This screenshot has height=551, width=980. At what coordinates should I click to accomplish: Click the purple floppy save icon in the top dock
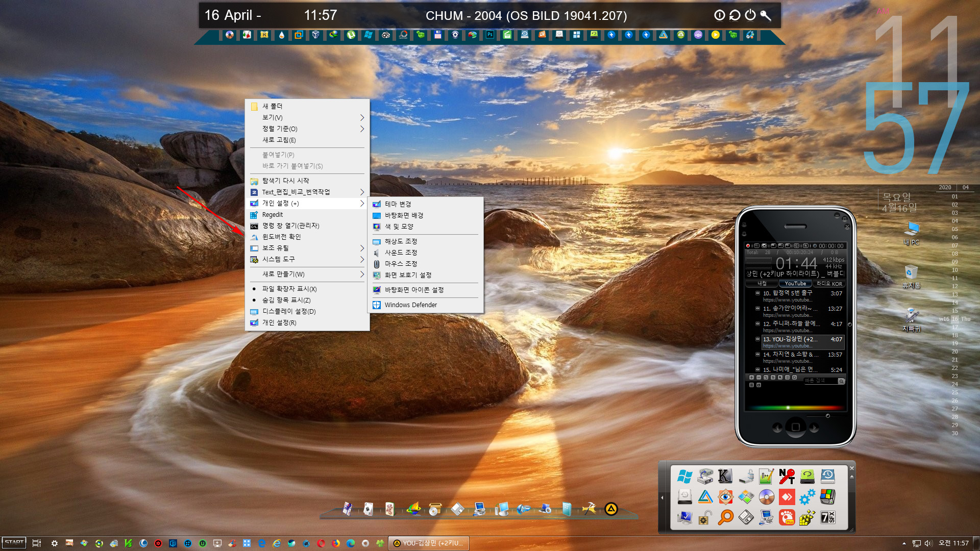437,35
